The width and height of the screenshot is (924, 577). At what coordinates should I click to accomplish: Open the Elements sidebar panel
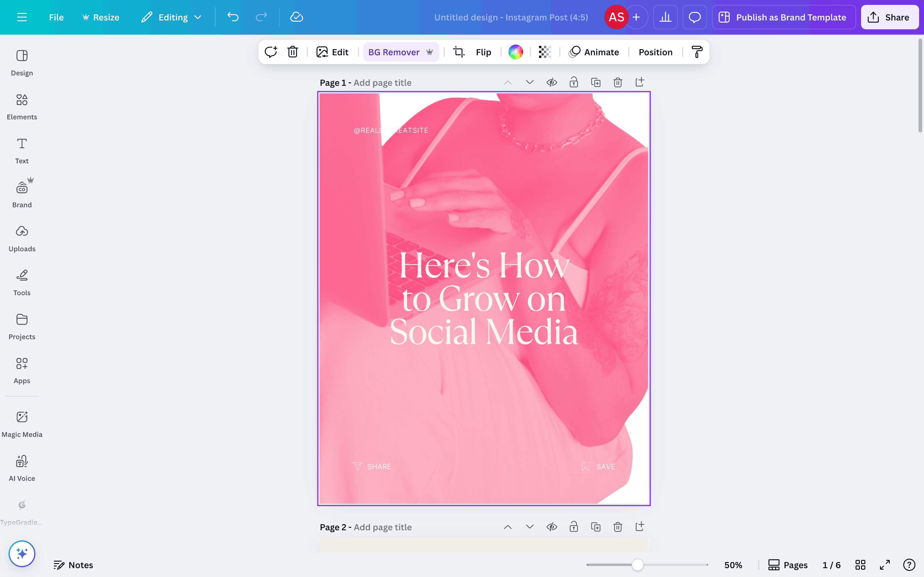tap(22, 107)
